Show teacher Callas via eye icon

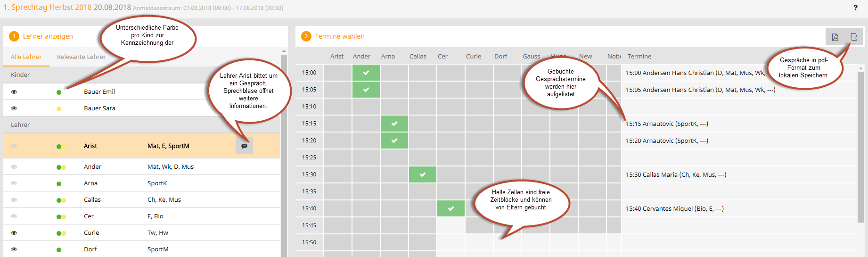click(14, 200)
